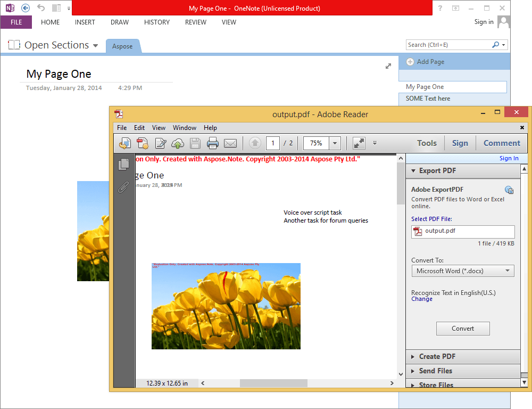Click the expand page full view arrow icon
The width and height of the screenshot is (532, 409).
click(x=388, y=66)
